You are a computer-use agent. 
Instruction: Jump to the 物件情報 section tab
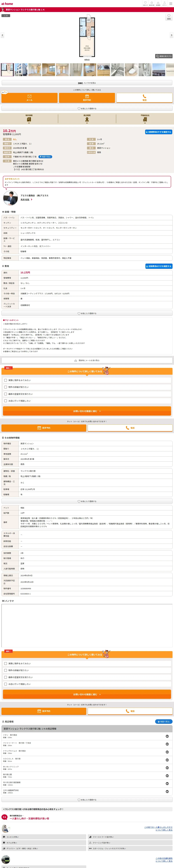coord(29,118)
